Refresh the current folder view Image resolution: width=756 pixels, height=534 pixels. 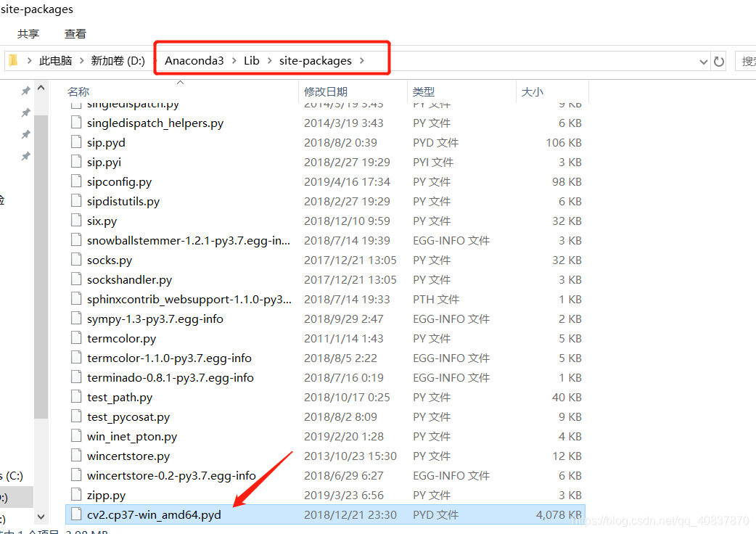point(719,62)
